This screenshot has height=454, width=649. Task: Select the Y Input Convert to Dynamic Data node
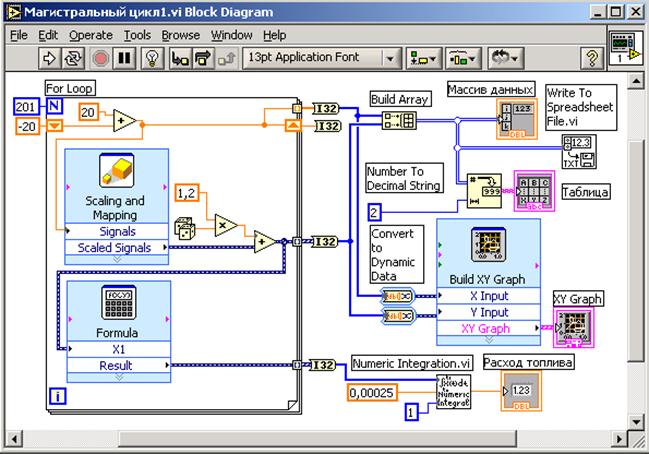(397, 316)
